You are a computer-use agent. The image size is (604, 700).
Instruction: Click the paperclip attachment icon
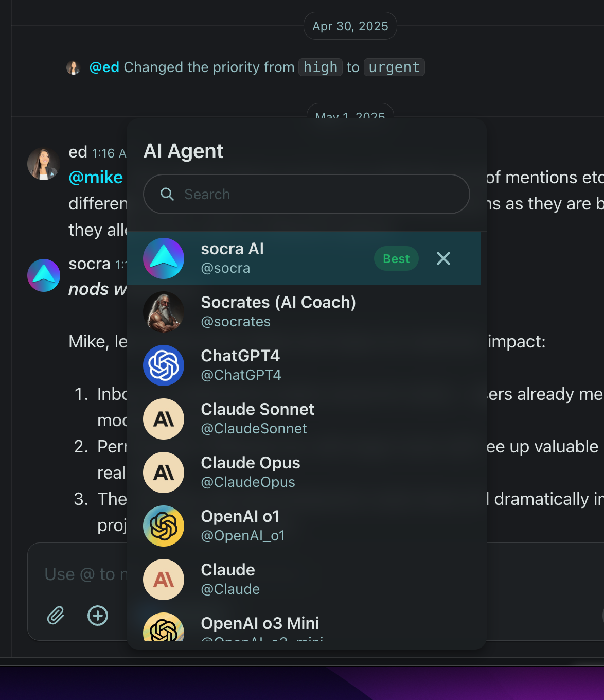(56, 615)
